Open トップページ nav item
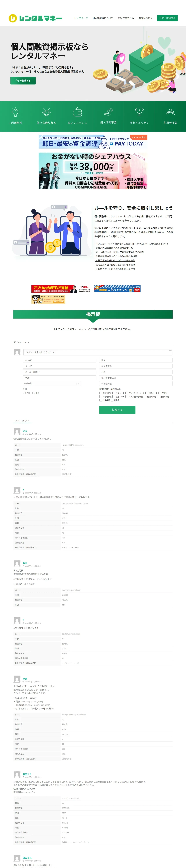The width and height of the screenshot is (186, 868). 81,18
